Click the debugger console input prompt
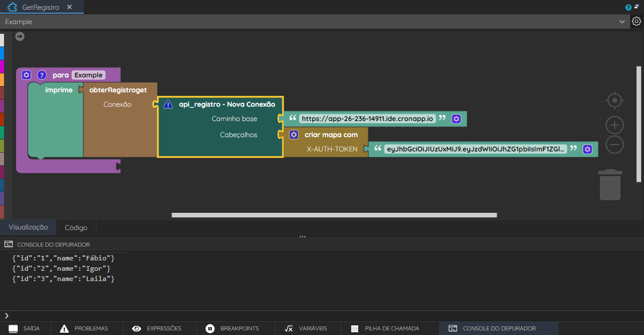Image resolution: width=644 pixels, height=335 pixels. pyautogui.click(x=322, y=315)
